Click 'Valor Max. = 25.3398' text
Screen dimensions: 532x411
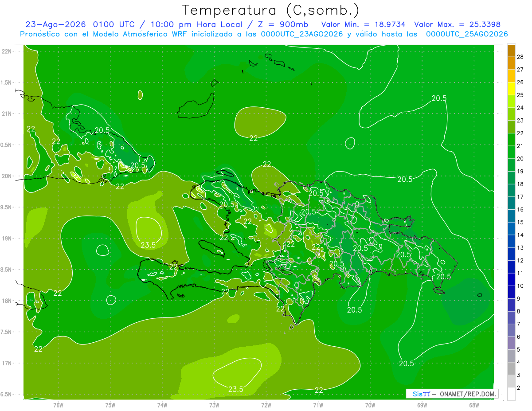[458, 24]
